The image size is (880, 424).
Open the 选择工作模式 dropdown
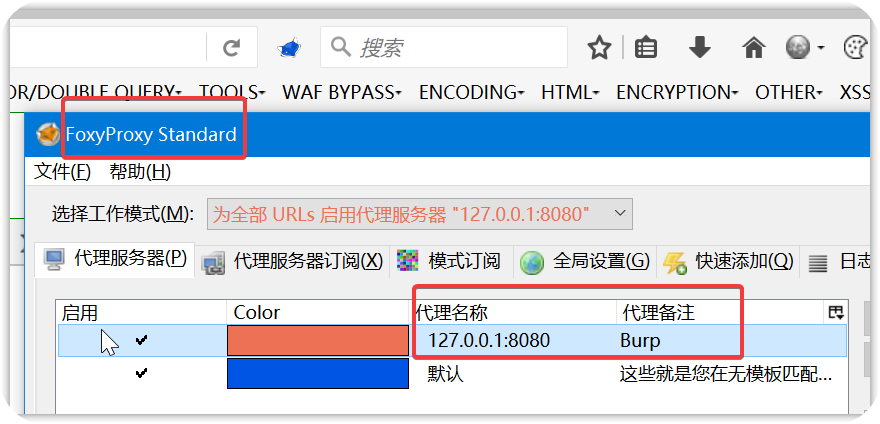coord(419,213)
